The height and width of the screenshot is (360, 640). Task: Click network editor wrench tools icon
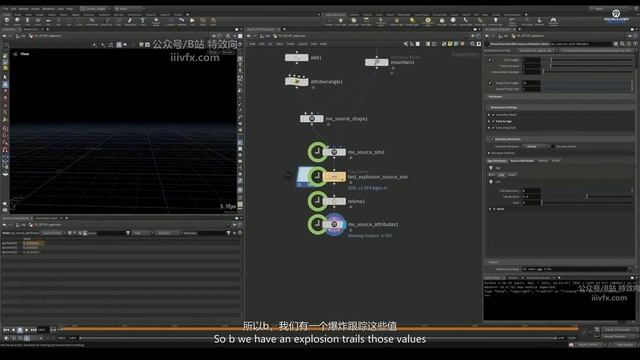(406, 44)
